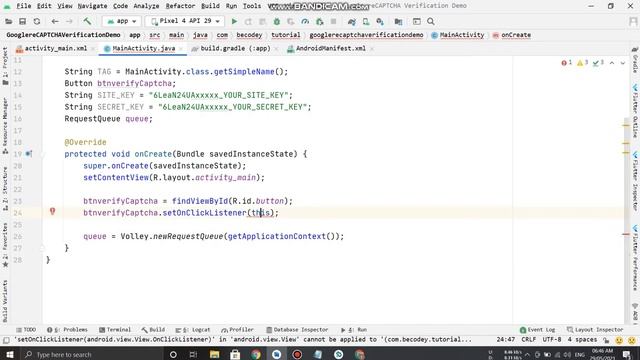
Task: Open the AVD Manager device icon
Action: tap(366, 21)
